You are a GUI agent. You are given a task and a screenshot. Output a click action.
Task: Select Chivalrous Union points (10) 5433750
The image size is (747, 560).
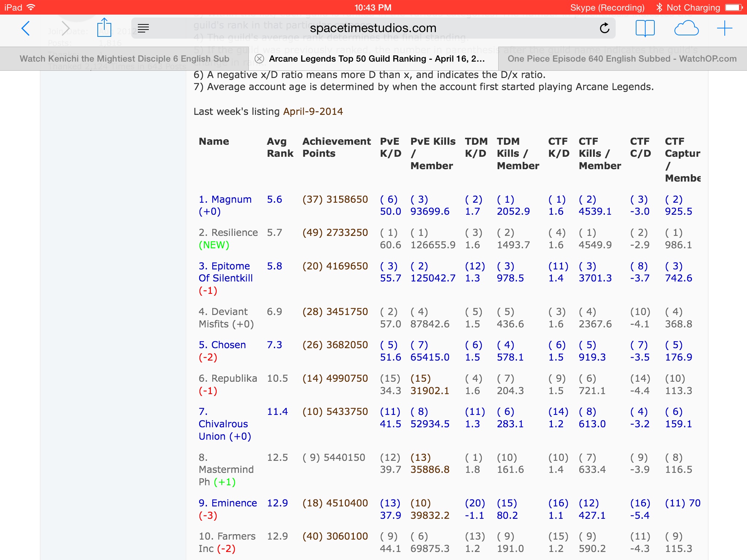coord(335,412)
